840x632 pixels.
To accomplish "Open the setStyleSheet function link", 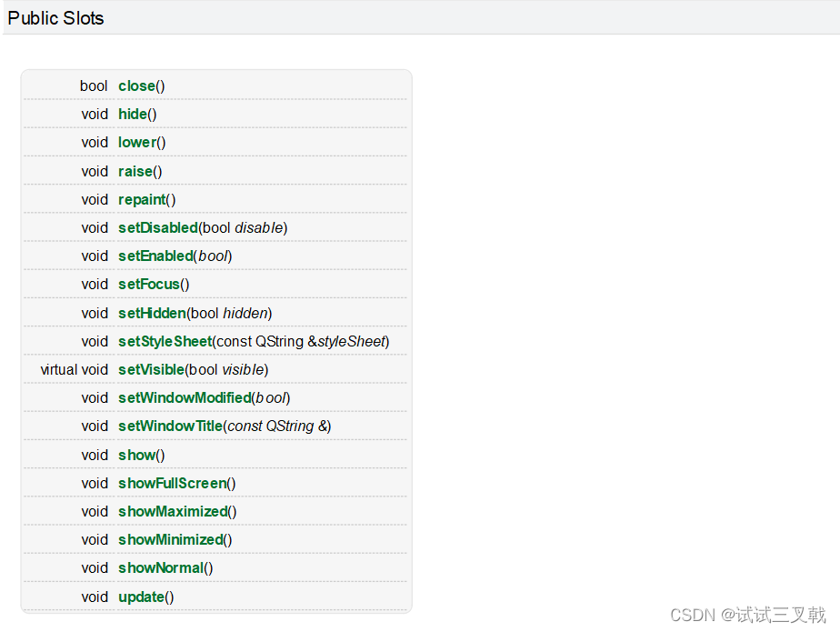I will coord(165,342).
